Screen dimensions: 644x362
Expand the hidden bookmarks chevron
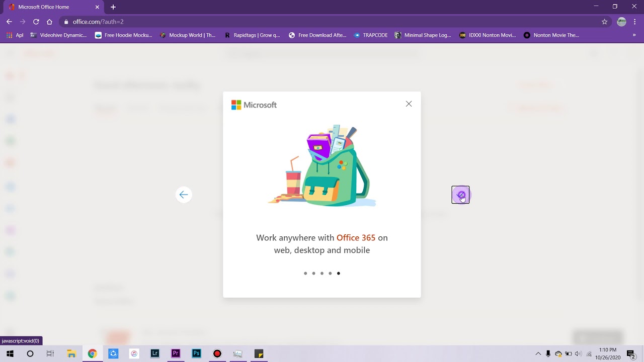click(634, 35)
